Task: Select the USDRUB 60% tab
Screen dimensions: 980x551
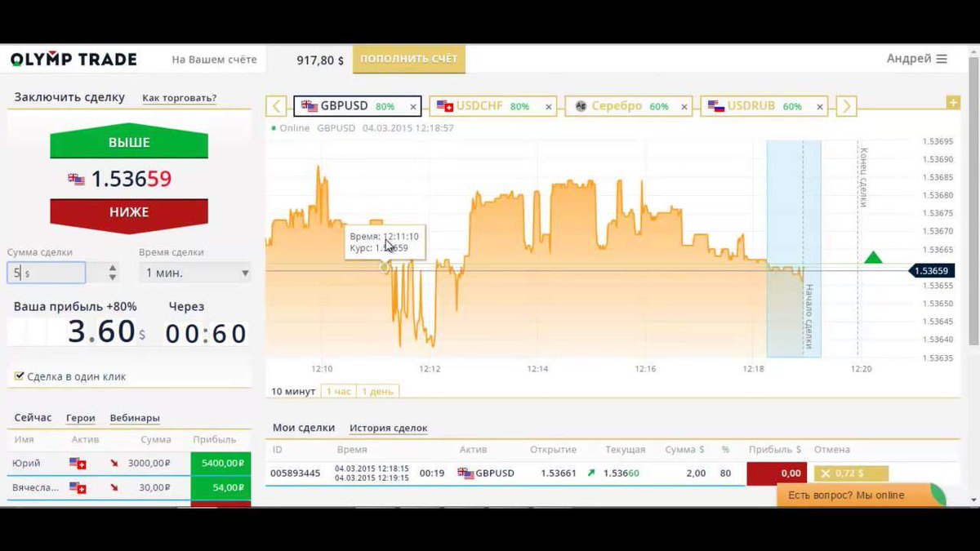Action: coord(764,106)
